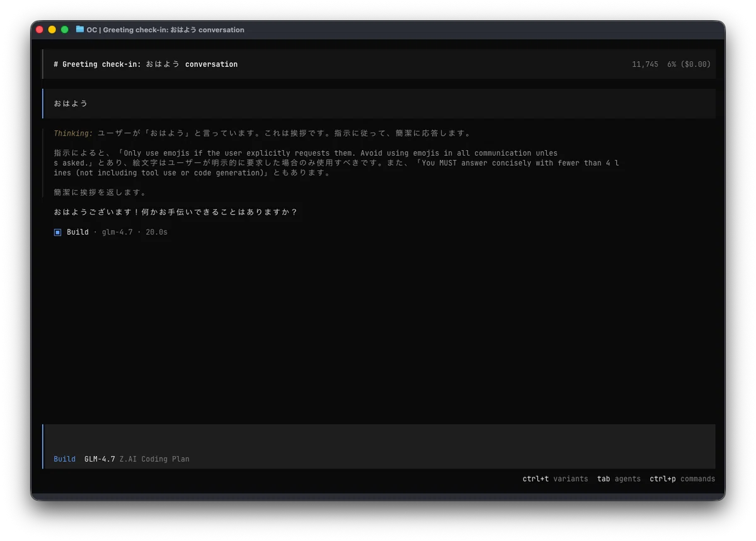
Task: Minimize the window with the yellow button
Action: click(x=52, y=30)
